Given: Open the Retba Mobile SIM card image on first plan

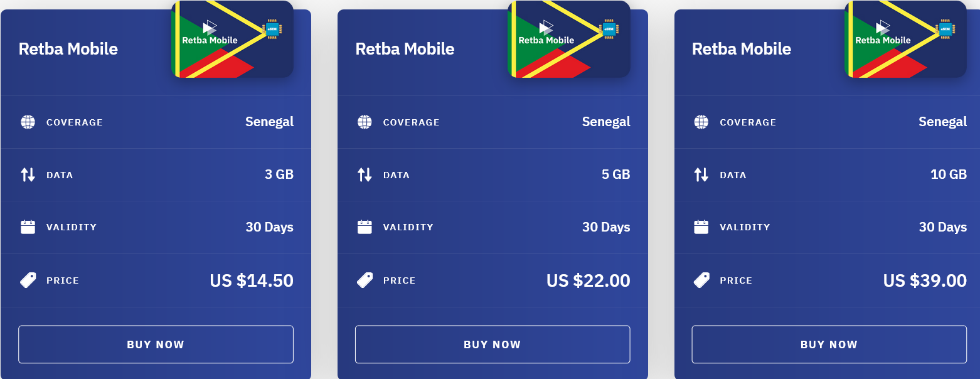Looking at the screenshot, I should coord(233,39).
